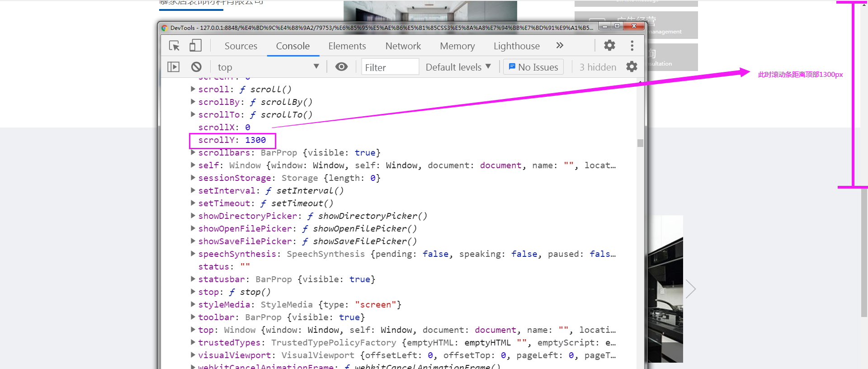Click the kitchen photo on the webpage
Image resolution: width=868 pixels, height=369 pixels.
click(665, 289)
